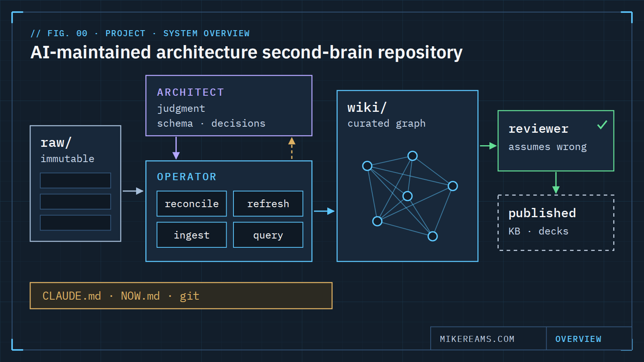Click the OVERVIEW label in footer
The width and height of the screenshot is (644, 362).
point(578,339)
